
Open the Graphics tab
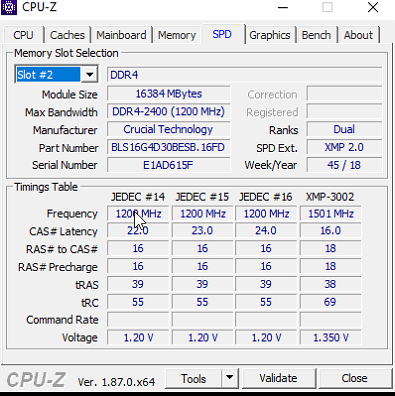point(270,35)
